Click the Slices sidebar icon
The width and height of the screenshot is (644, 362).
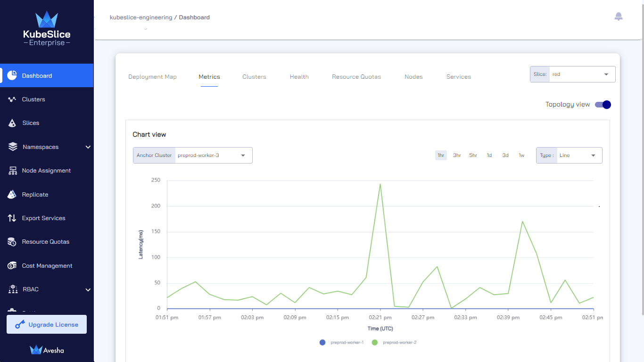(13, 123)
